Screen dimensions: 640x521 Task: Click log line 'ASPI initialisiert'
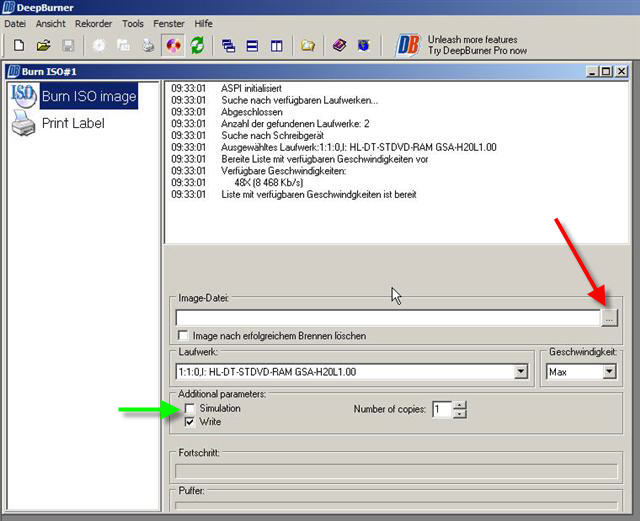point(251,88)
